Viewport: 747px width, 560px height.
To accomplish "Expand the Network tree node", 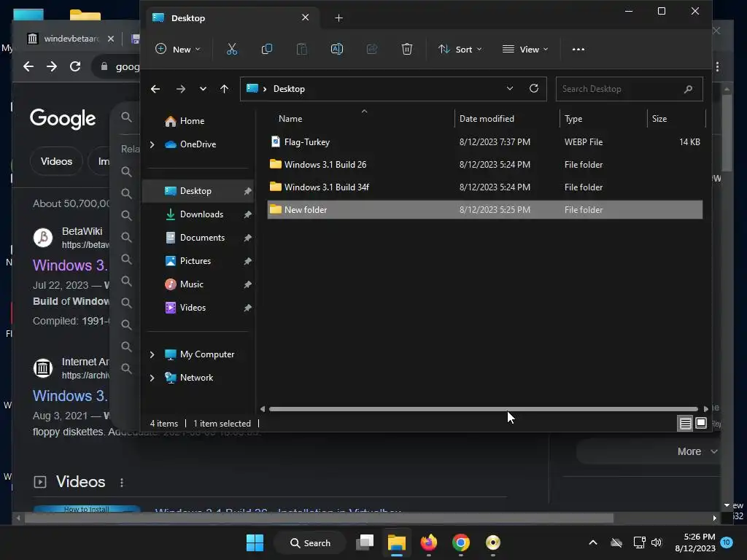I will [152, 378].
